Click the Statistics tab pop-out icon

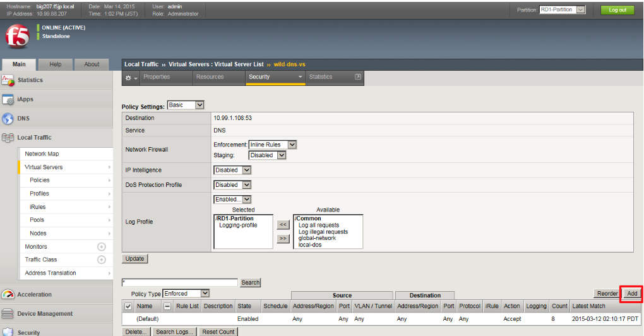coord(358,77)
